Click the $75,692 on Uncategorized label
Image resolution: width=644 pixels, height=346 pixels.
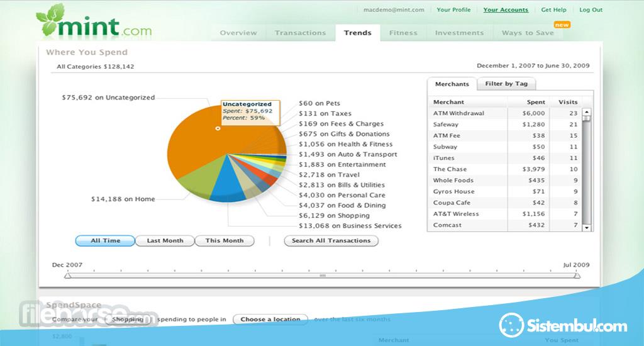pos(108,98)
